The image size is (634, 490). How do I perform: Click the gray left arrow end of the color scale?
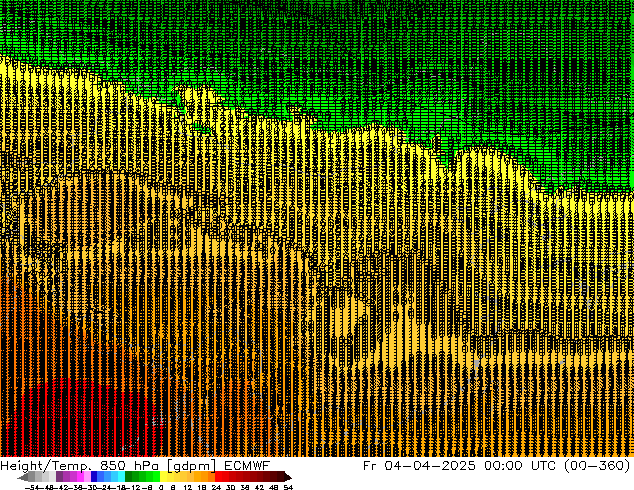23,477
